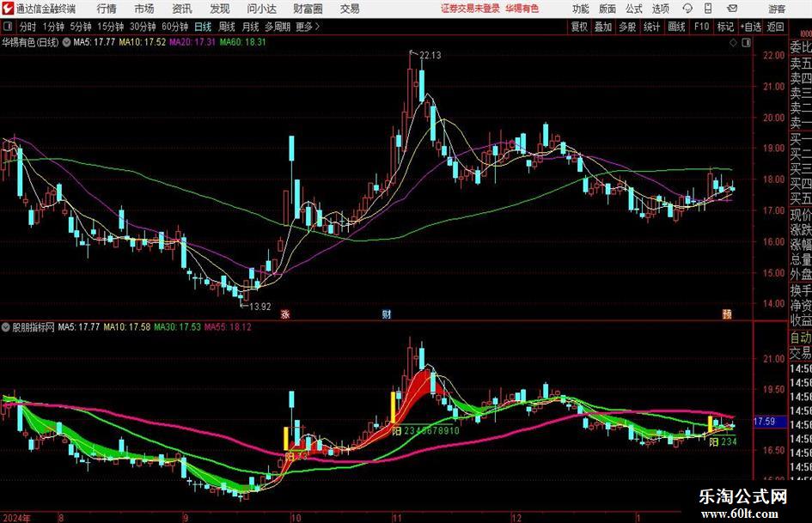The width and height of the screenshot is (812, 523).
Task: Open the 资讯 menu
Action: tap(182, 9)
